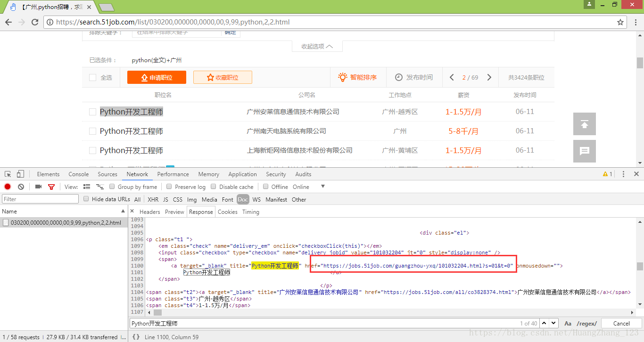Open the new tab button
This screenshot has height=342, width=644.
[x=107, y=7]
